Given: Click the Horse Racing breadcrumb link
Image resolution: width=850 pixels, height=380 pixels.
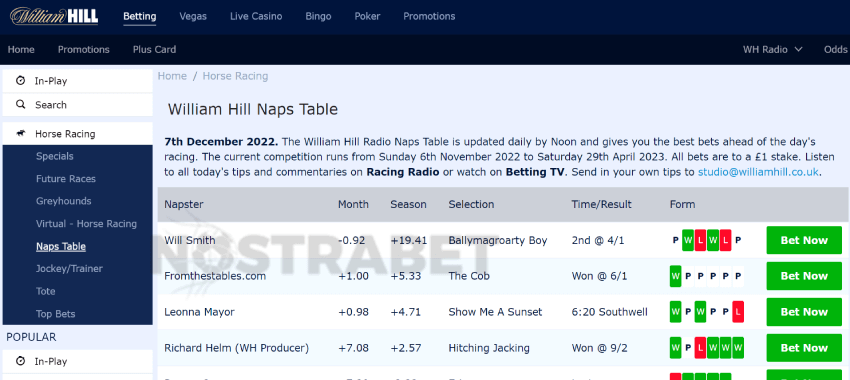Looking at the screenshot, I should coord(235,76).
